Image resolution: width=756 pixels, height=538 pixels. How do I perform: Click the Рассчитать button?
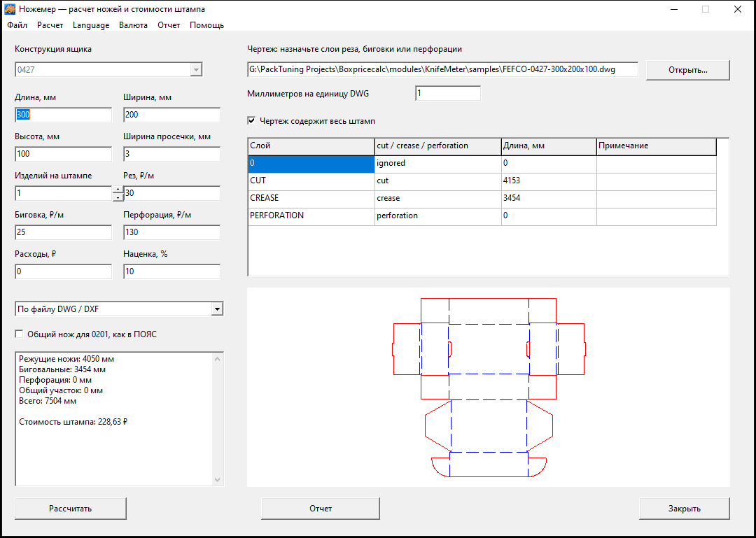pos(71,509)
